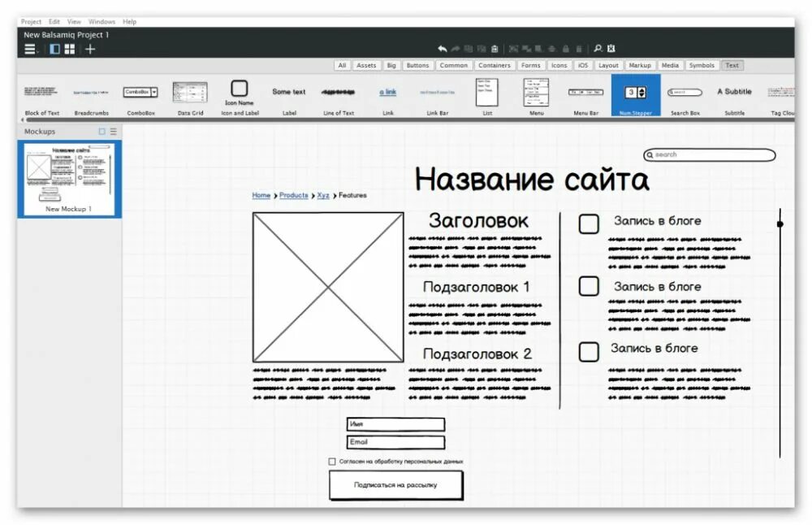This screenshot has height=525, width=812.
Task: Switch to Forms category tab
Action: coord(530,65)
